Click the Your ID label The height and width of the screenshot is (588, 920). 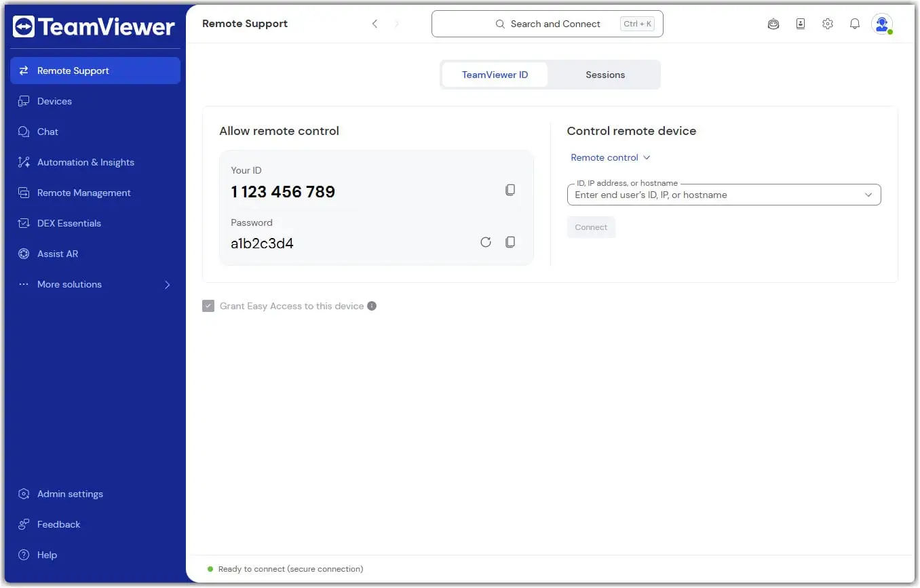coord(246,170)
